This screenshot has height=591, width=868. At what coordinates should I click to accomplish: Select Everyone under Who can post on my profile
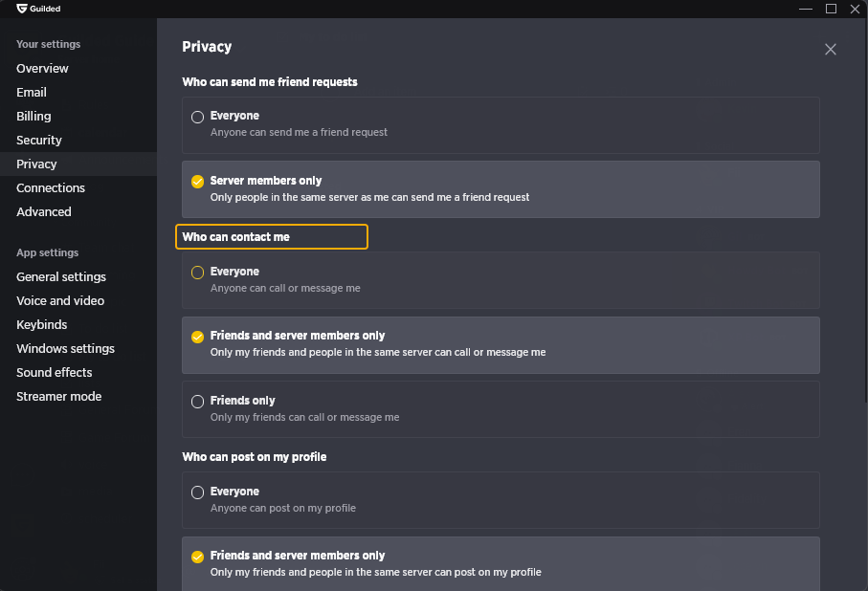click(x=501, y=500)
